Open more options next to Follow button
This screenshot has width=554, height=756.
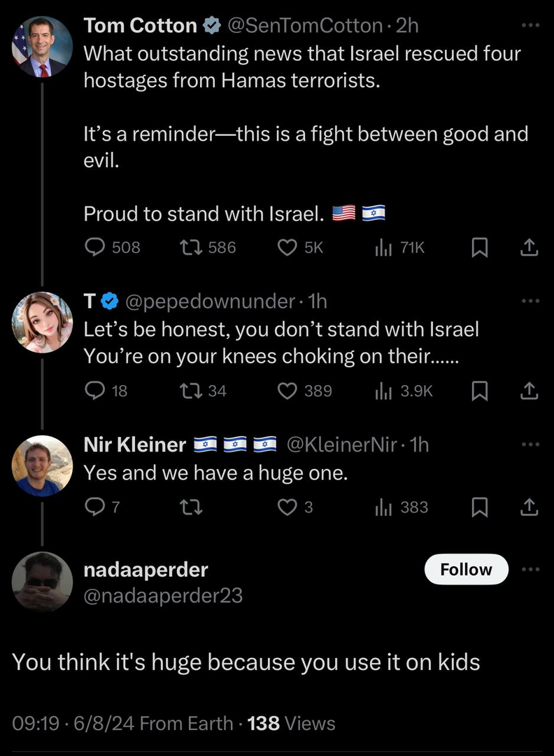pyautogui.click(x=530, y=569)
